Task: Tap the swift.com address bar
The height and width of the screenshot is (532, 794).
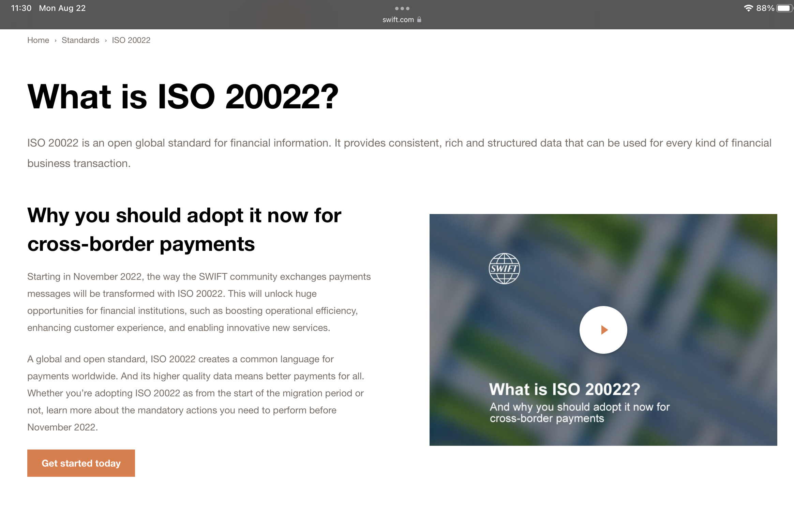Action: (398, 20)
